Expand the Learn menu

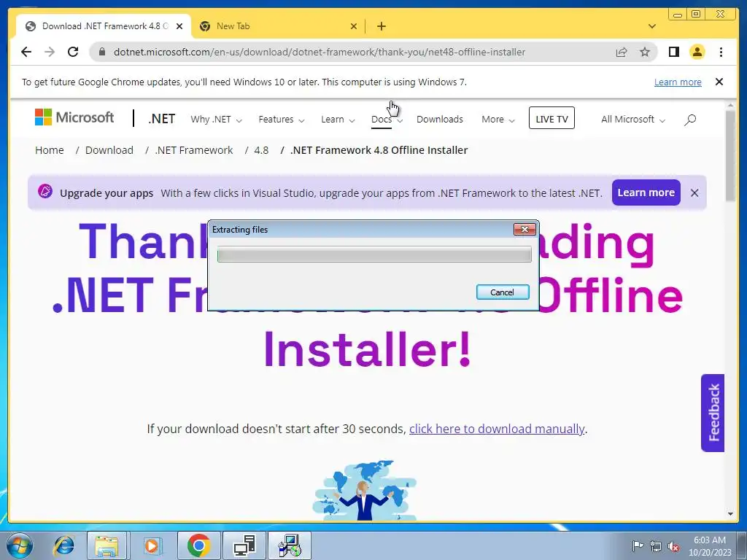click(338, 119)
